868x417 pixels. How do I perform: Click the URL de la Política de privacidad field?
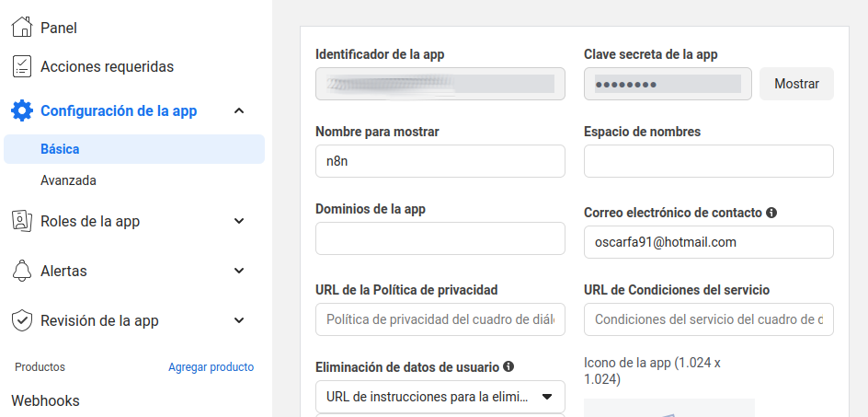point(440,319)
